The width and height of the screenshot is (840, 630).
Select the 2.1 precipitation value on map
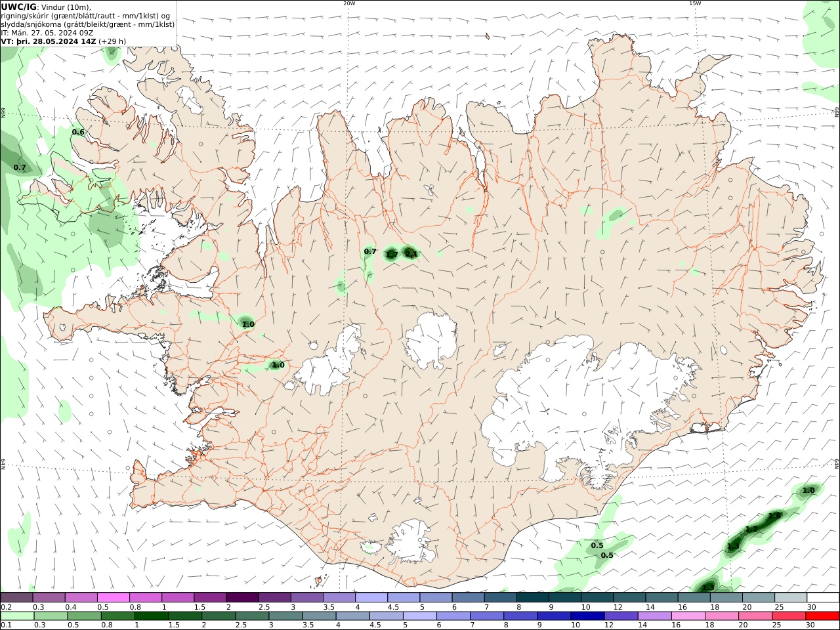(411, 254)
